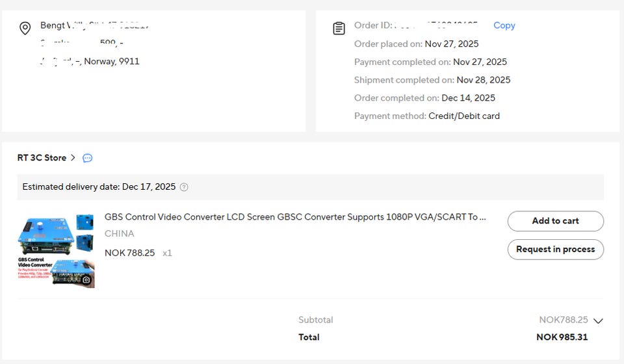Click the Estimated delivery date text
The image size is (624, 364).
pyautogui.click(x=99, y=187)
